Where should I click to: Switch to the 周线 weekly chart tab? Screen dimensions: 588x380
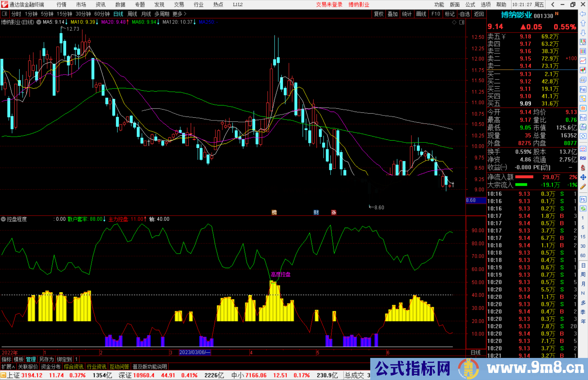132,14
